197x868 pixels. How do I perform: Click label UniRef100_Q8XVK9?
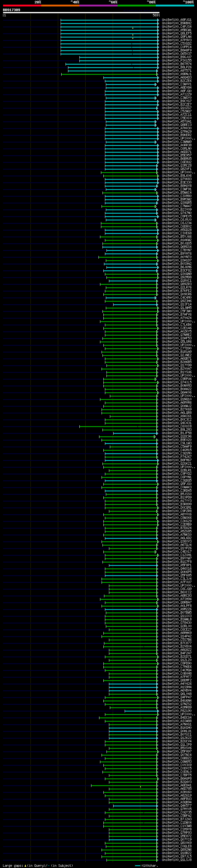[x=176, y=843]
